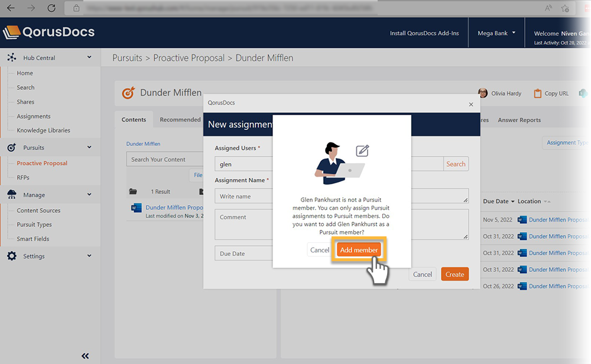Click the Manage cloud icon
Viewport: 591px width, 364px height.
[11, 195]
